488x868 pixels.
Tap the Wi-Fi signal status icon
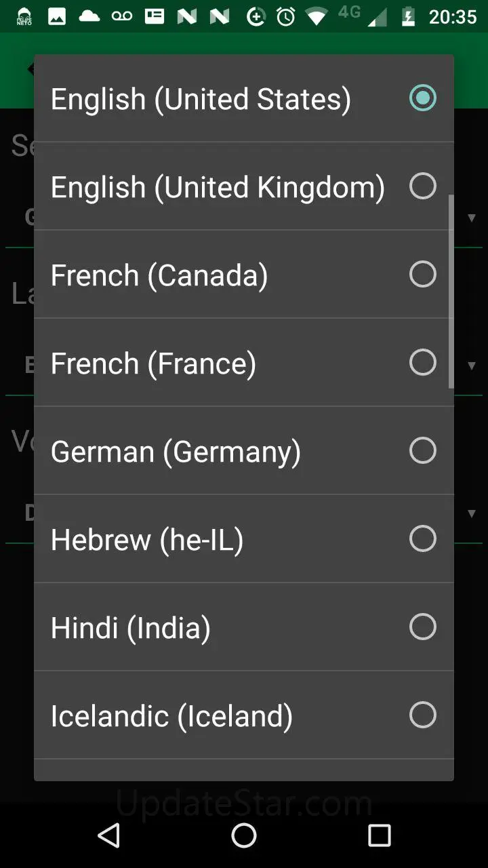pyautogui.click(x=316, y=17)
